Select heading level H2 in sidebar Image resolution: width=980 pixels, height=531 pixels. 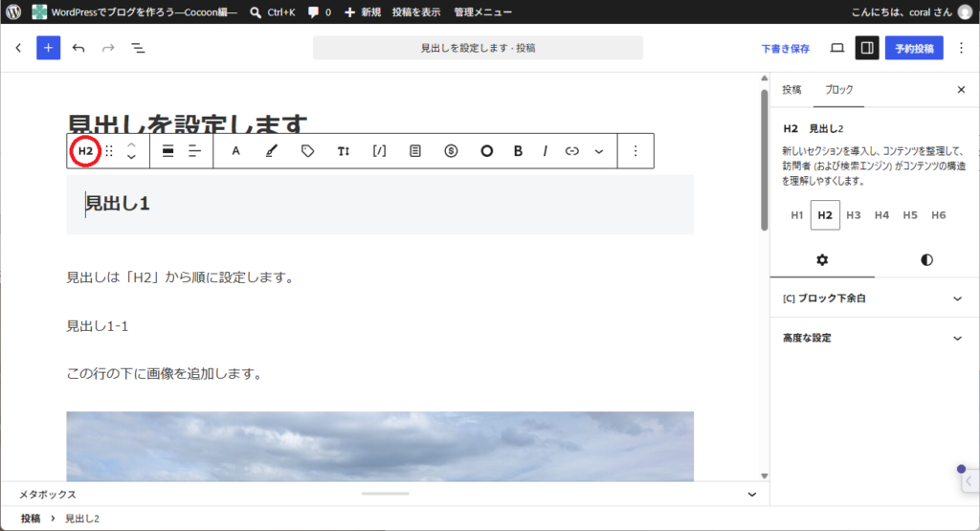click(825, 215)
